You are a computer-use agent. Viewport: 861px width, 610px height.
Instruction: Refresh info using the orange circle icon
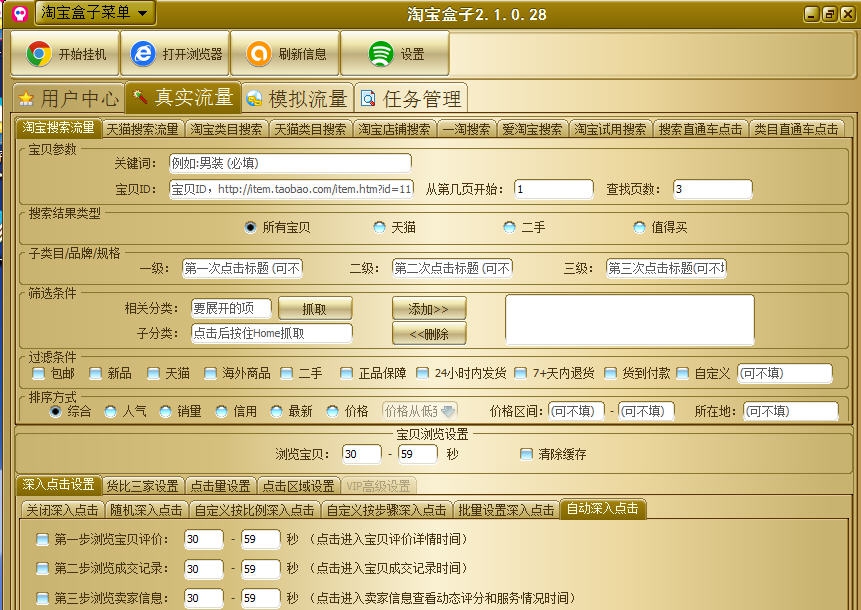(x=259, y=54)
